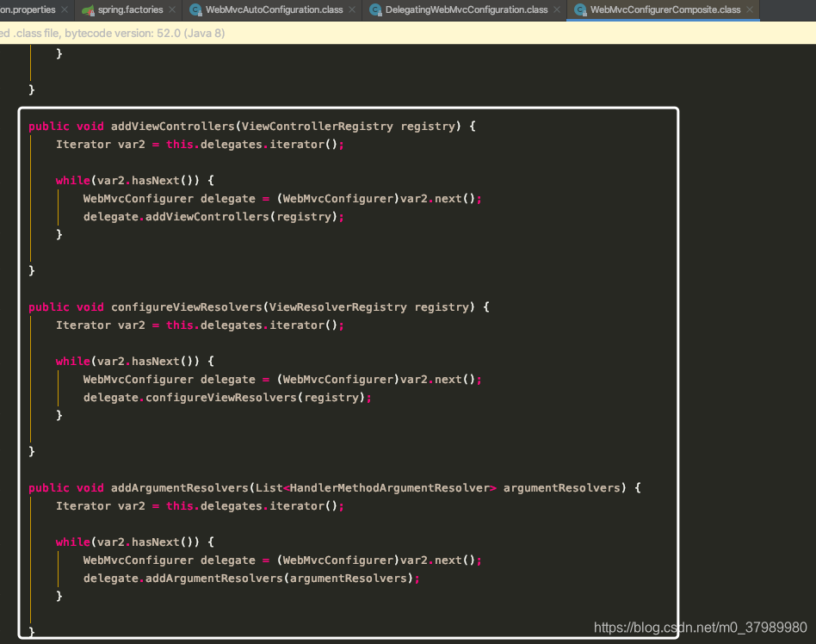This screenshot has width=816, height=644.
Task: Click (WebMvcConfigurer) cast in addViewControllers loop
Action: tap(338, 199)
